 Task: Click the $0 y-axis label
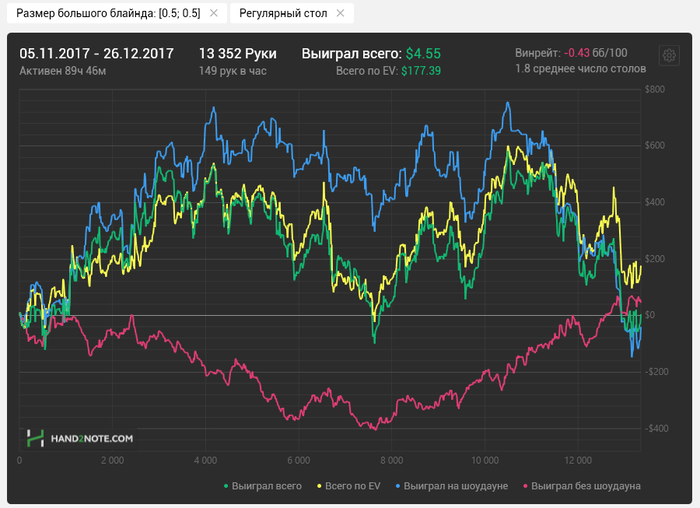pyautogui.click(x=650, y=315)
